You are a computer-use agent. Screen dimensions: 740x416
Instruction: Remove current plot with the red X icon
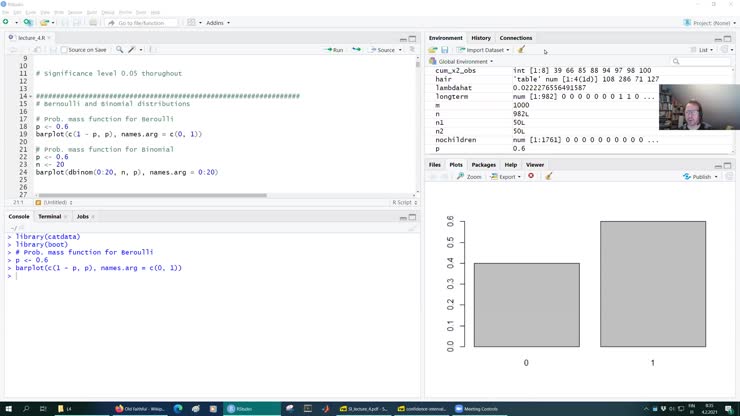point(531,176)
